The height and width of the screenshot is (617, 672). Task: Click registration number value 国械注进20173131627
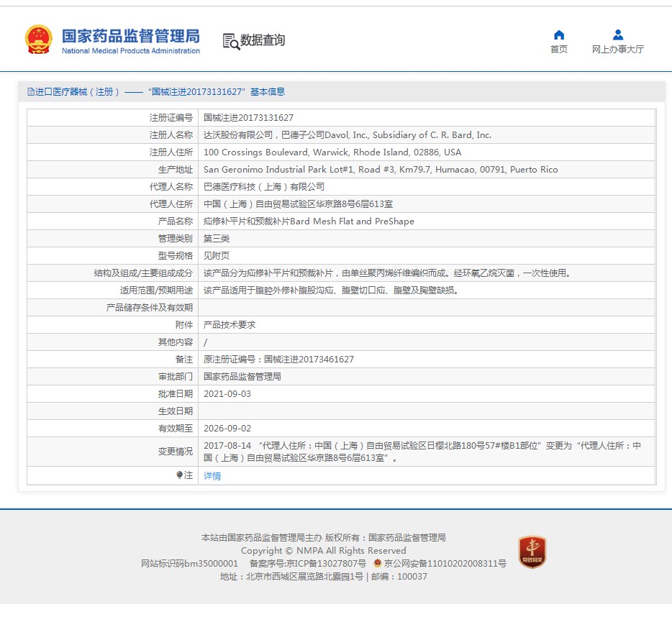point(248,118)
